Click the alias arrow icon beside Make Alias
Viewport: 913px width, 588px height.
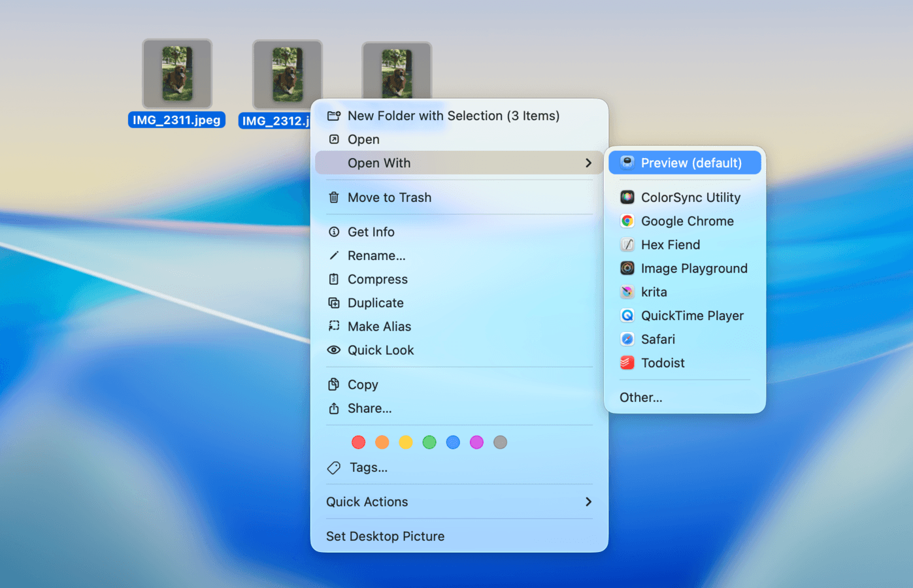334,326
